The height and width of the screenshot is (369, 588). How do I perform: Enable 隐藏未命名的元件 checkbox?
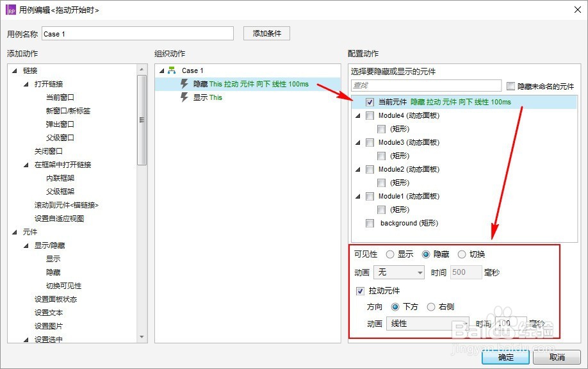510,86
